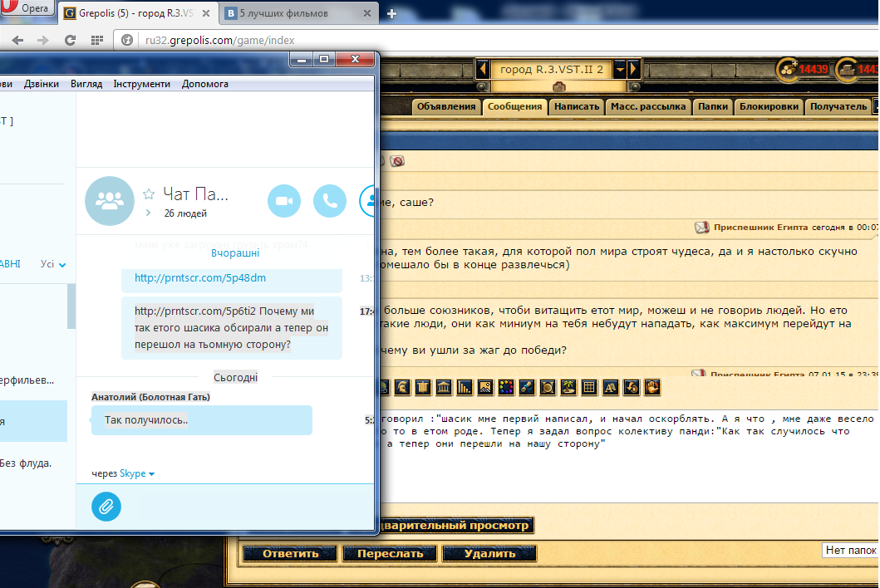The height and width of the screenshot is (588, 880).
Task: Open Інструменти menu in Skype
Action: (x=141, y=84)
